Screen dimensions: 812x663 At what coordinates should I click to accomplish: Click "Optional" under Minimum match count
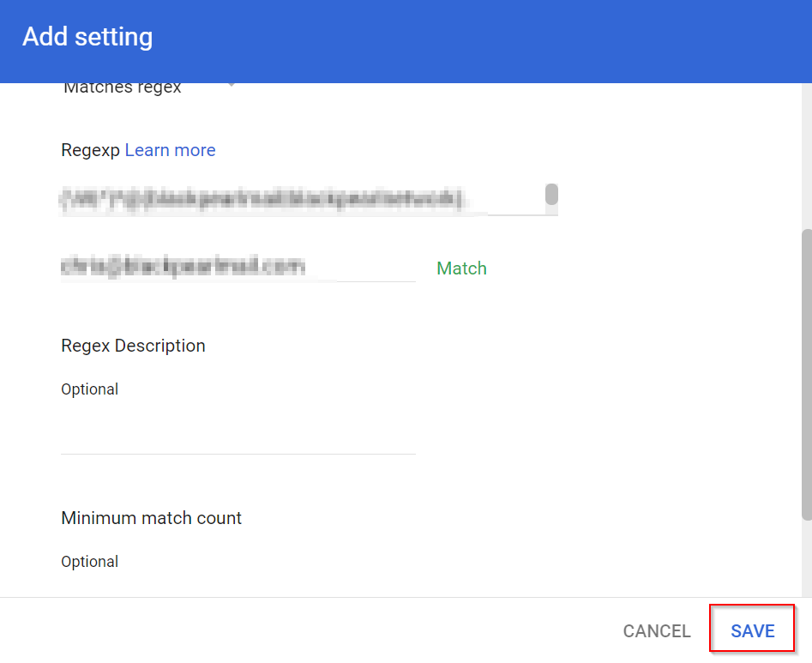click(x=89, y=562)
